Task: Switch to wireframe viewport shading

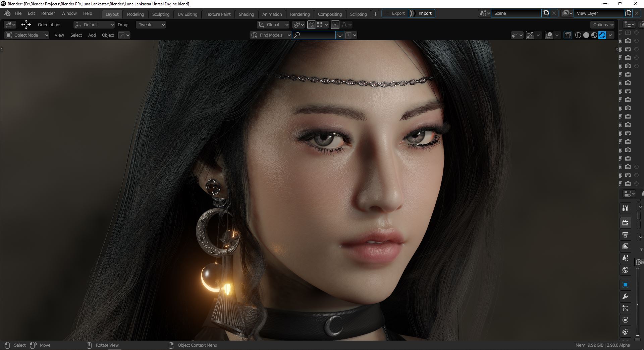Action: [578, 35]
